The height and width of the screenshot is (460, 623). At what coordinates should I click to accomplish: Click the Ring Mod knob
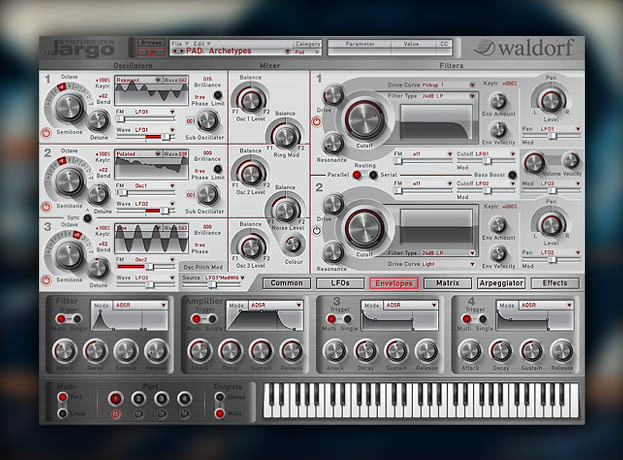point(285,136)
